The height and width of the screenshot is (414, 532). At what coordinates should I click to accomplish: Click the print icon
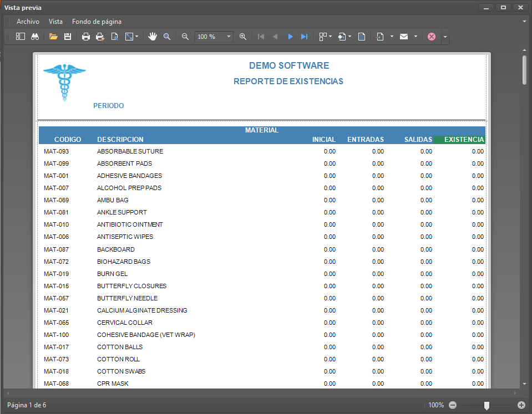(x=86, y=37)
